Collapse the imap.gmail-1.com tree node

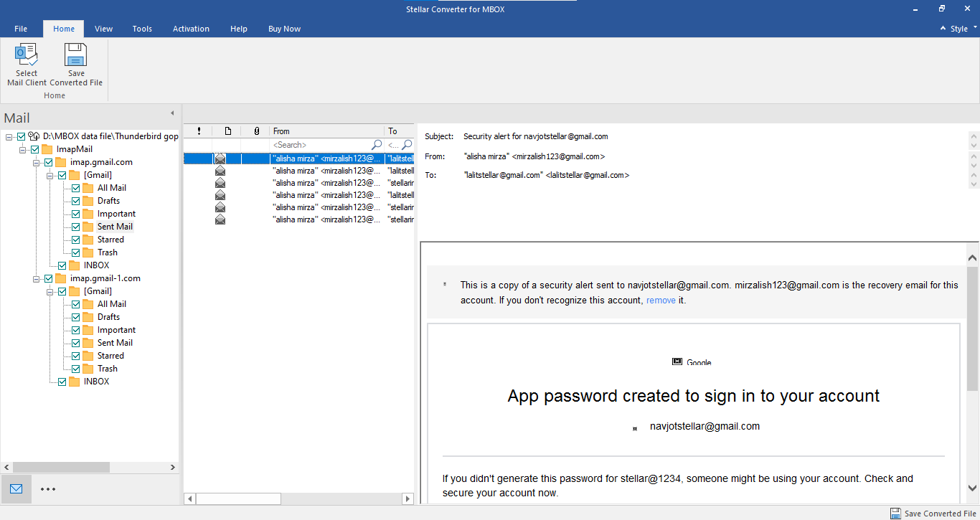[36, 278]
